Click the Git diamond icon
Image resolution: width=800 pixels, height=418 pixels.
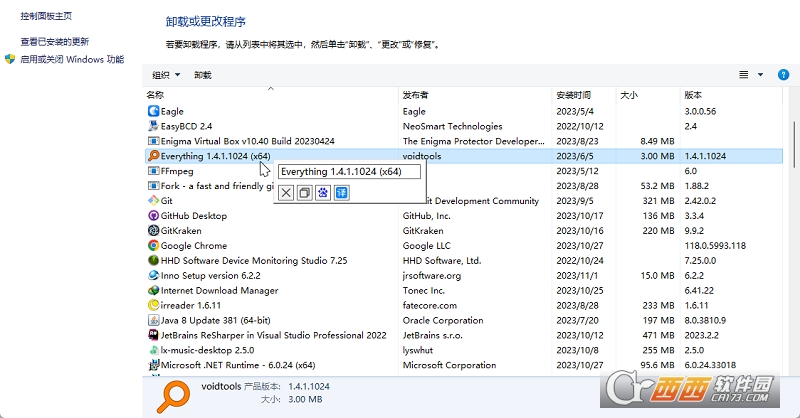(x=153, y=201)
